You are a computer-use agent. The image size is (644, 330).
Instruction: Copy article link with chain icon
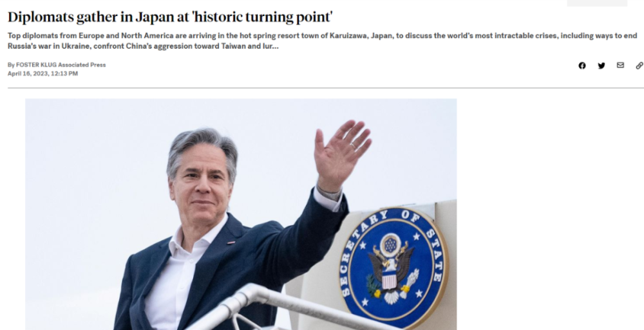pos(639,66)
